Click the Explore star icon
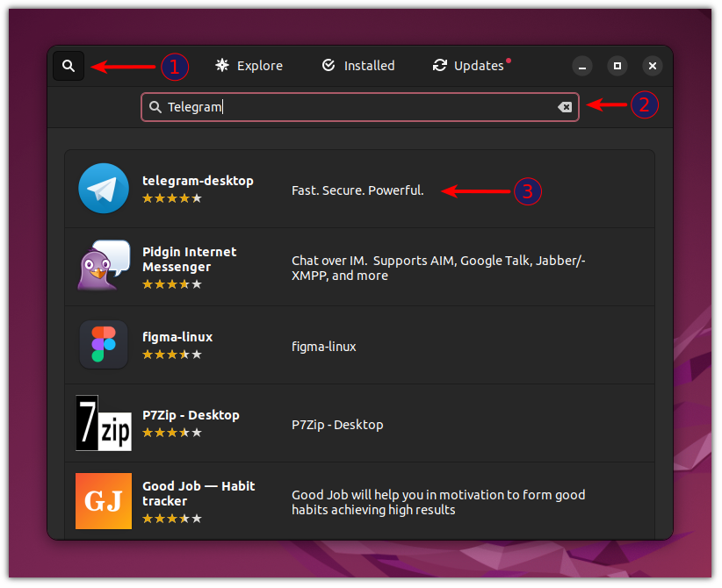 click(222, 65)
